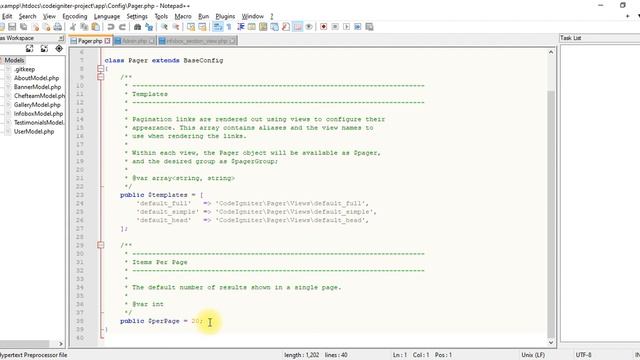
Task: Collapse the class Pager fold marker at line 8
Action: click(101, 69)
